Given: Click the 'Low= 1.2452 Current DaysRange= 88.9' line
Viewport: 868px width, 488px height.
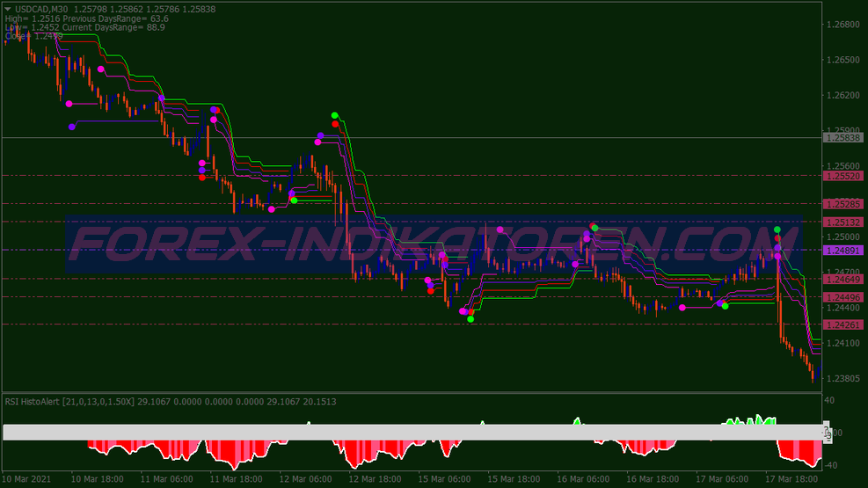Looking at the screenshot, I should click(x=84, y=27).
